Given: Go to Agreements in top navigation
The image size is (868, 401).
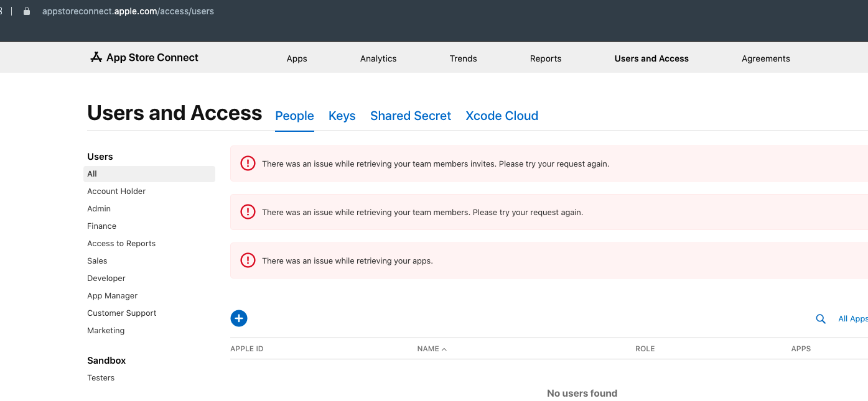Looking at the screenshot, I should coord(765,58).
